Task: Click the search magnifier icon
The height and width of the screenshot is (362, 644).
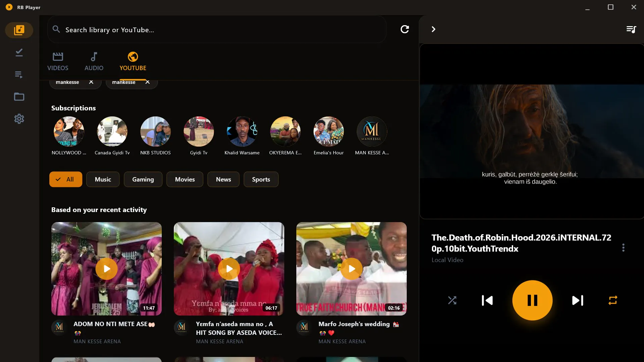Action: [x=56, y=30]
